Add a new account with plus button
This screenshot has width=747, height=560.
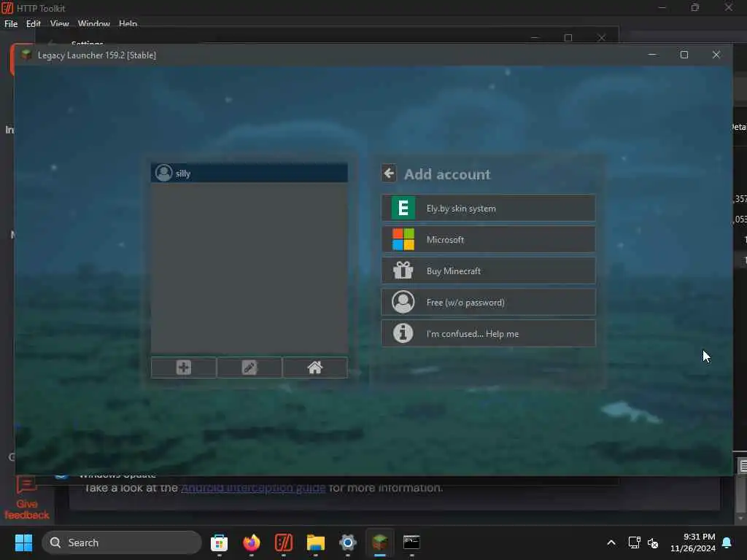[x=183, y=367]
